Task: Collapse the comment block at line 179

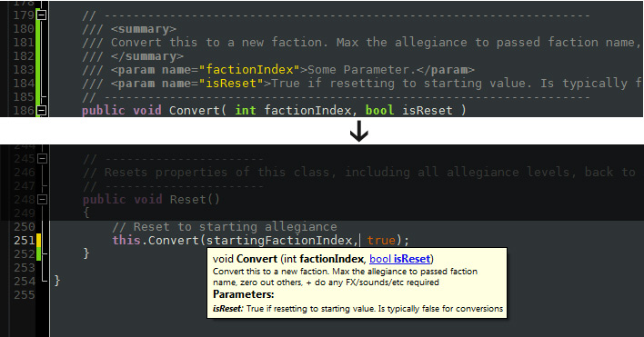Action: pyautogui.click(x=42, y=15)
